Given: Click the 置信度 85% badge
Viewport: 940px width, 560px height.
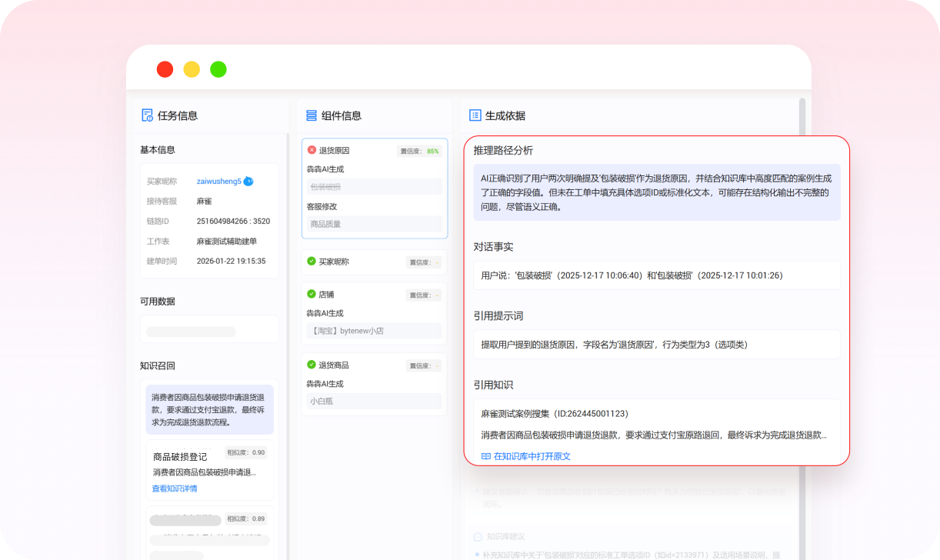Looking at the screenshot, I should tap(419, 151).
